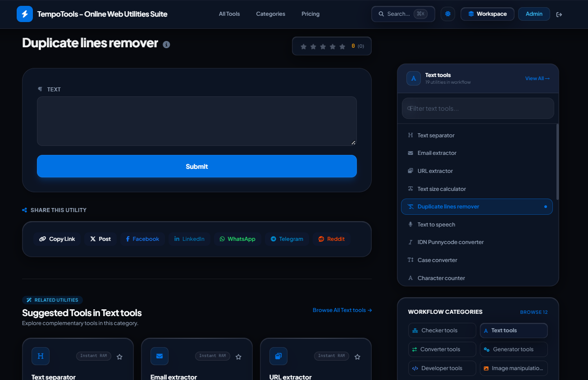Share the utility on Facebook
The width and height of the screenshot is (588, 380).
click(x=142, y=239)
